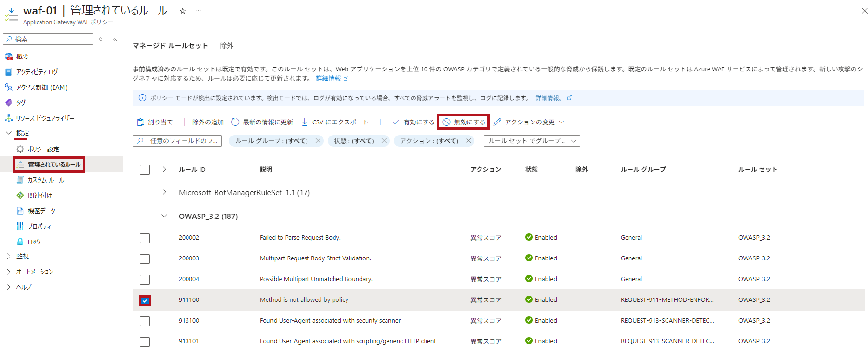Expand Microsoft_BotManagerRuleSet_1.1 group
This screenshot has height=353, width=868.
click(x=164, y=192)
